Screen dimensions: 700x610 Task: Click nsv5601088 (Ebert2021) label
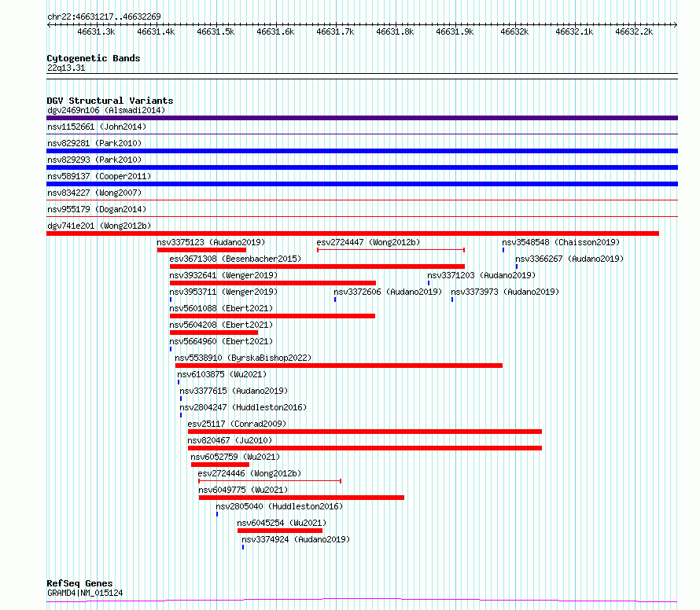[221, 308]
